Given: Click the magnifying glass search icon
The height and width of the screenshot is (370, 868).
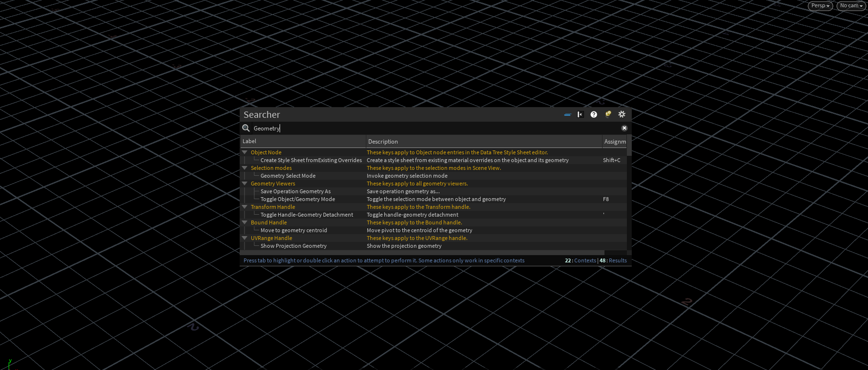Looking at the screenshot, I should click(246, 128).
